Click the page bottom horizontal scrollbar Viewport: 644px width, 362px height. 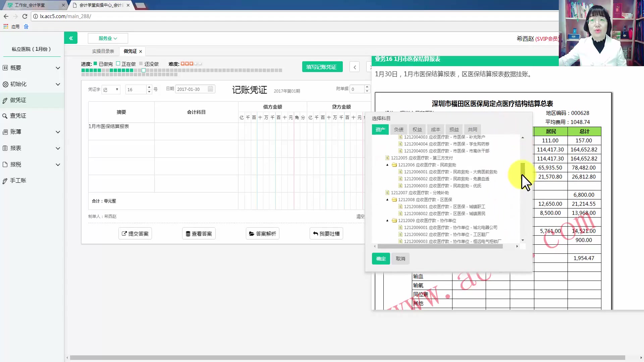pyautogui.click(x=347, y=358)
